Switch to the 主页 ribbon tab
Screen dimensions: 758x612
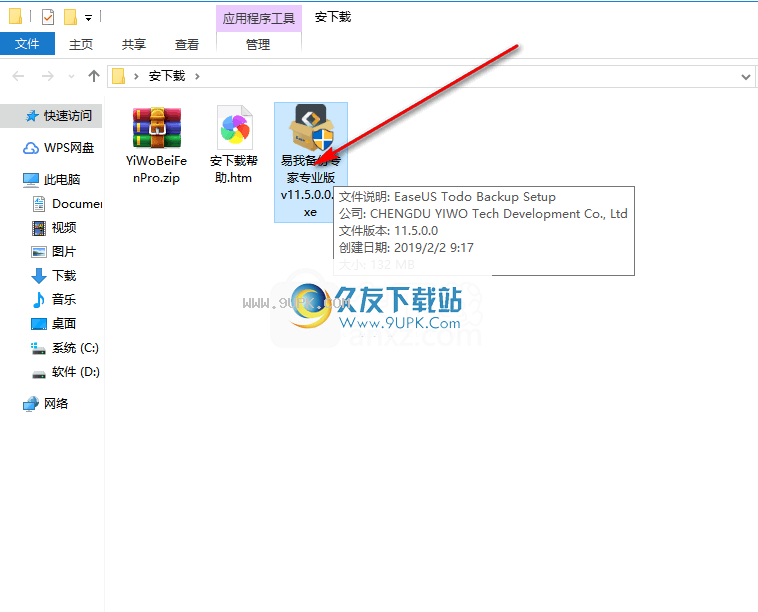(x=81, y=44)
